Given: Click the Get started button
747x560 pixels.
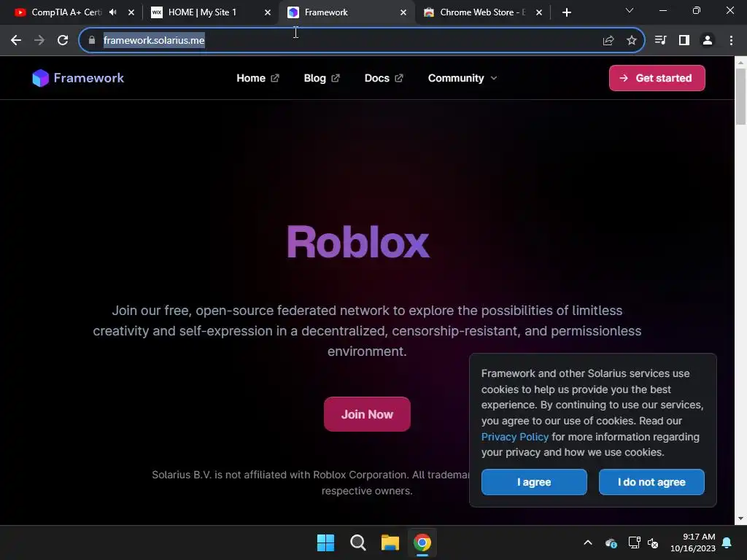Looking at the screenshot, I should [x=657, y=78].
